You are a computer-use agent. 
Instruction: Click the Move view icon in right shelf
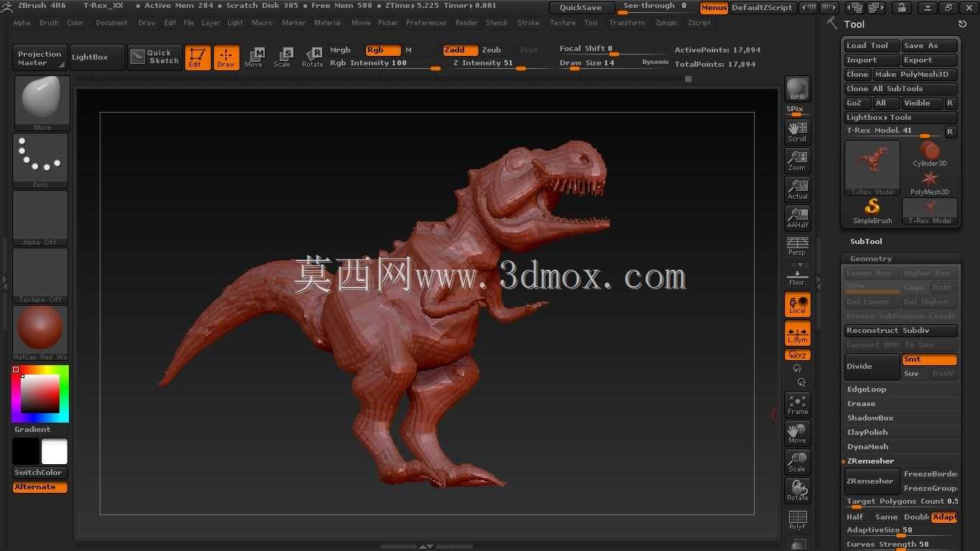point(797,433)
